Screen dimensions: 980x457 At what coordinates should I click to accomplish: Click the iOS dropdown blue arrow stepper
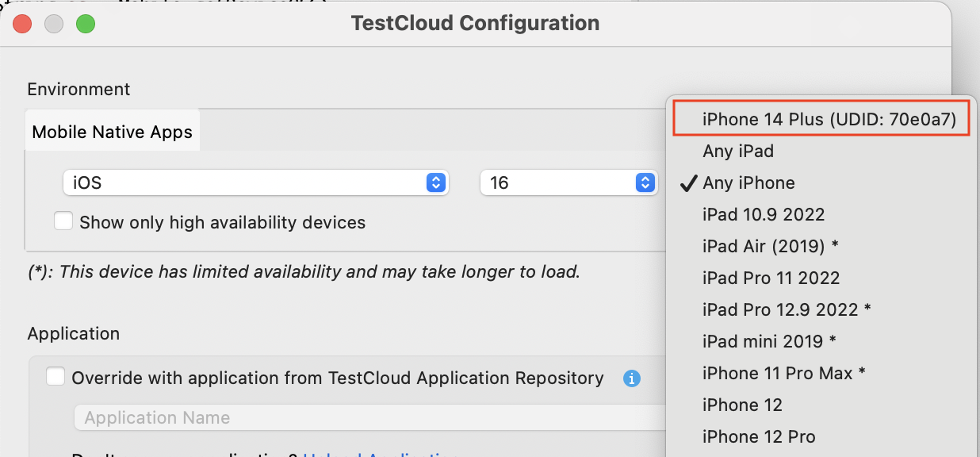click(x=435, y=182)
